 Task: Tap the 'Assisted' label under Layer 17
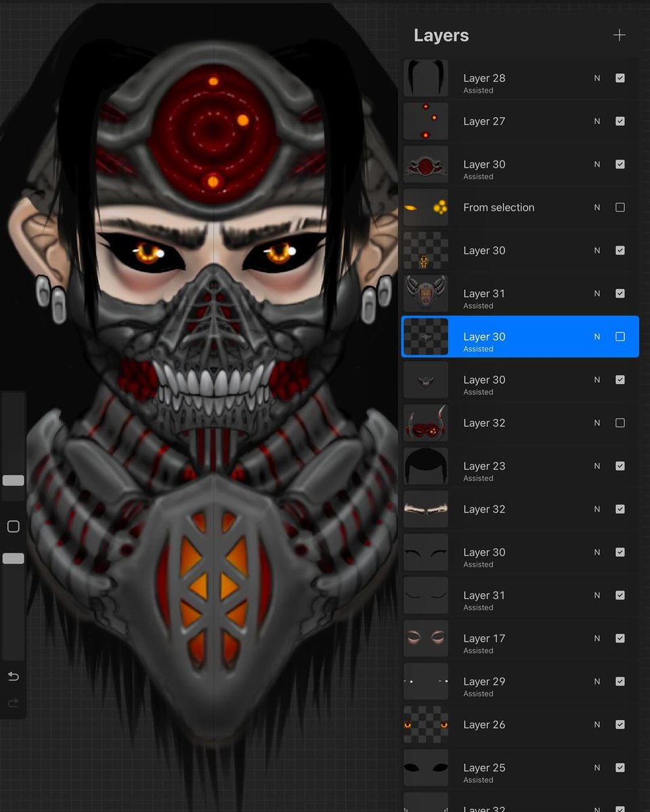pos(478,651)
